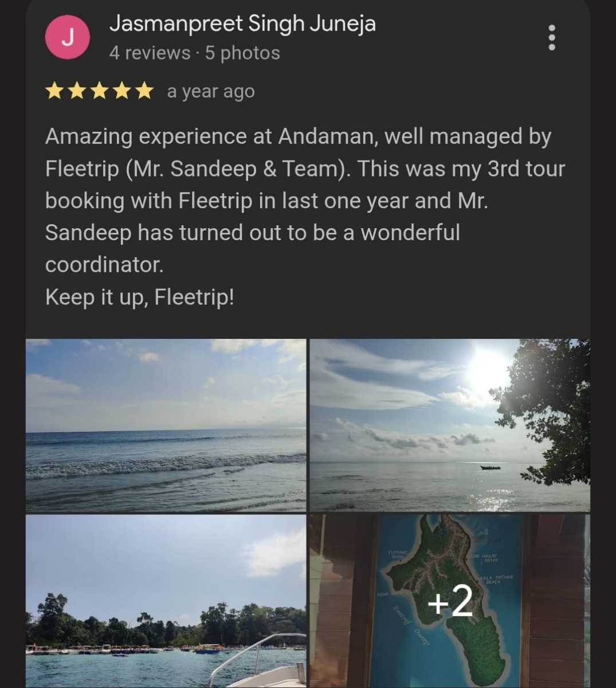Screen dimensions: 616x688
Task: Tap the pink "J" profile avatar
Action: (x=68, y=37)
